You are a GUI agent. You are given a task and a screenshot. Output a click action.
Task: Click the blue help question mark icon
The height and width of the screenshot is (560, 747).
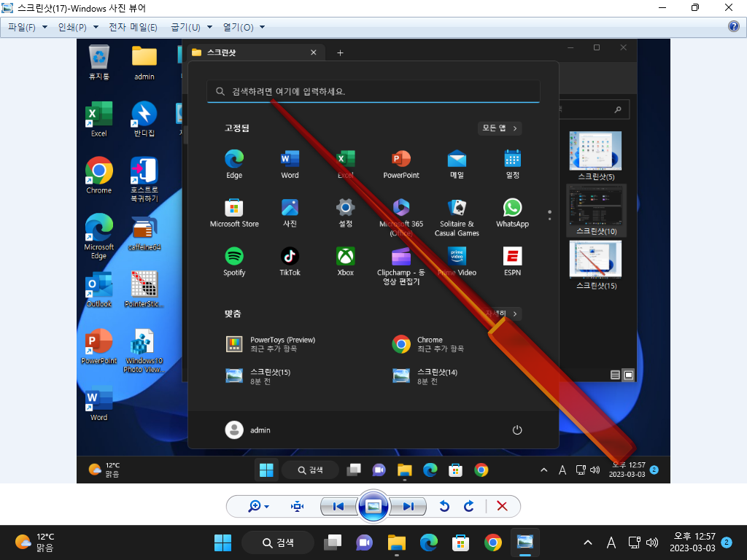[x=734, y=26]
